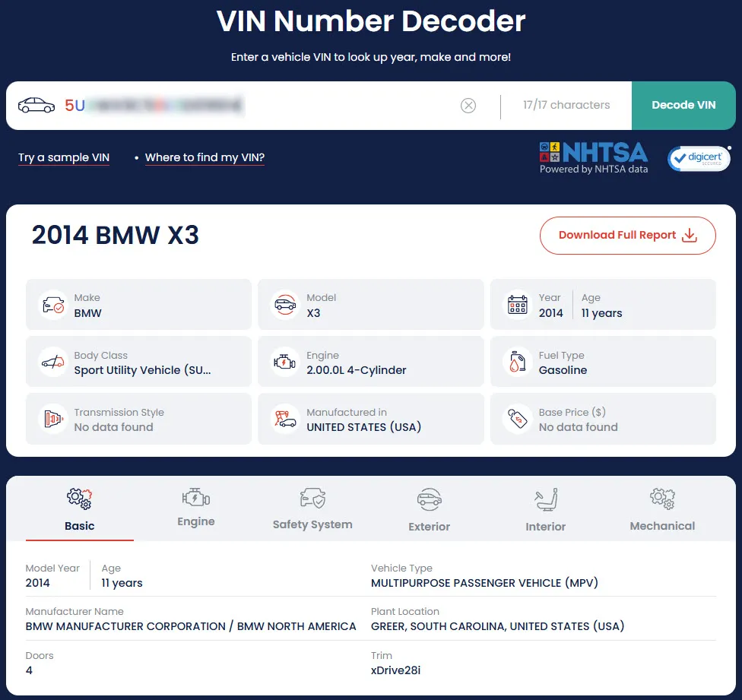Click the Engine card icon
This screenshot has width=742, height=700.
(285, 363)
